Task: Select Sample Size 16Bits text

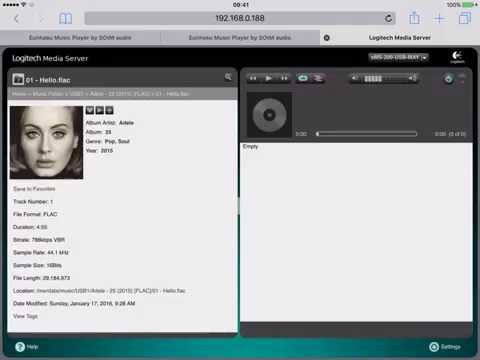Action: [x=37, y=265]
